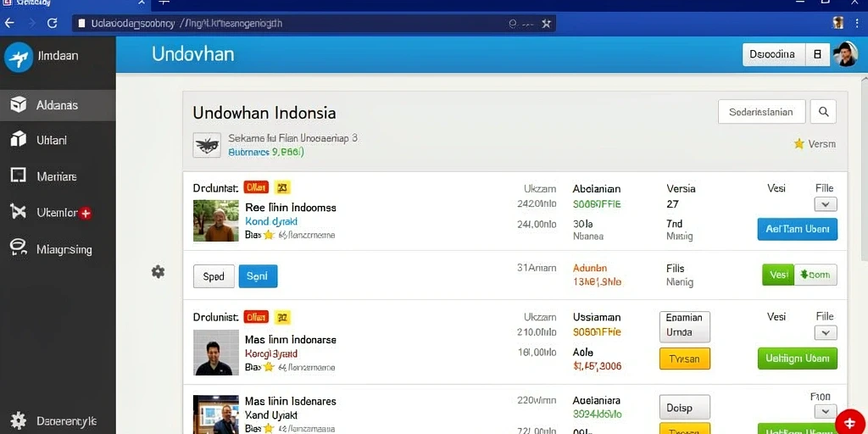Click the Sederiasianian search field
The width and height of the screenshot is (868, 434).
click(x=761, y=112)
